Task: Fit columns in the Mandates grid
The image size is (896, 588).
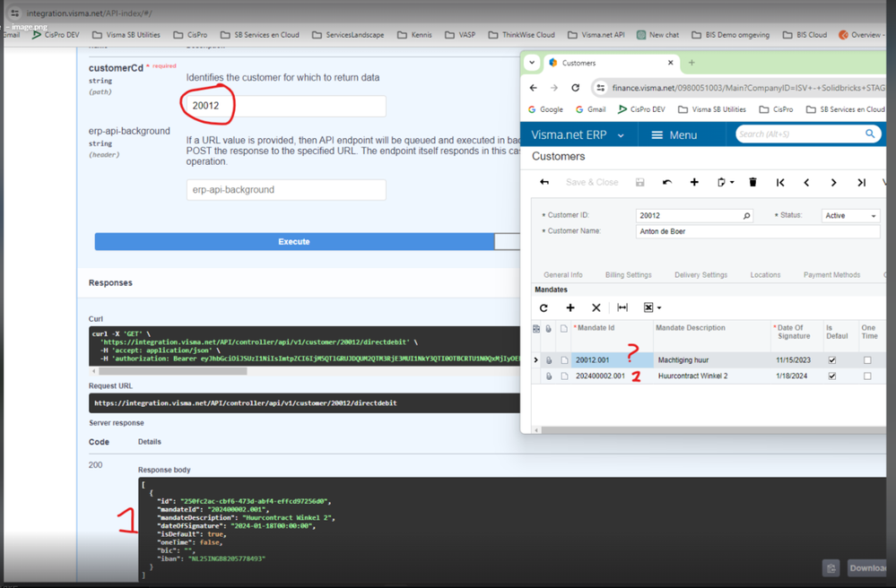Action: coord(622,307)
